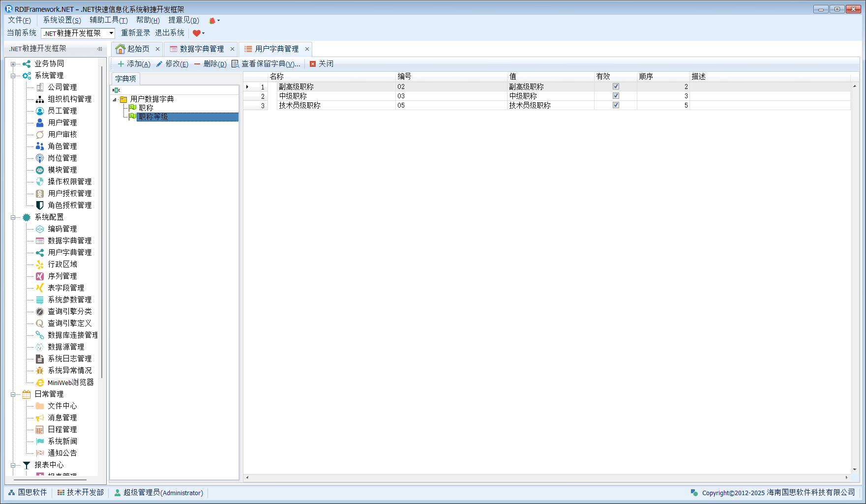
Task: Select the 职称 item in dictionary tree
Action: [x=146, y=108]
